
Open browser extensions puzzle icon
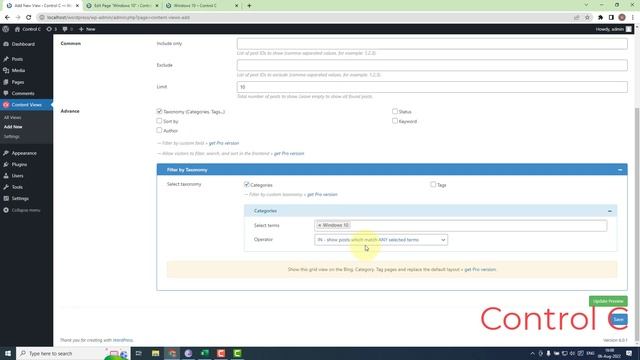coord(600,18)
